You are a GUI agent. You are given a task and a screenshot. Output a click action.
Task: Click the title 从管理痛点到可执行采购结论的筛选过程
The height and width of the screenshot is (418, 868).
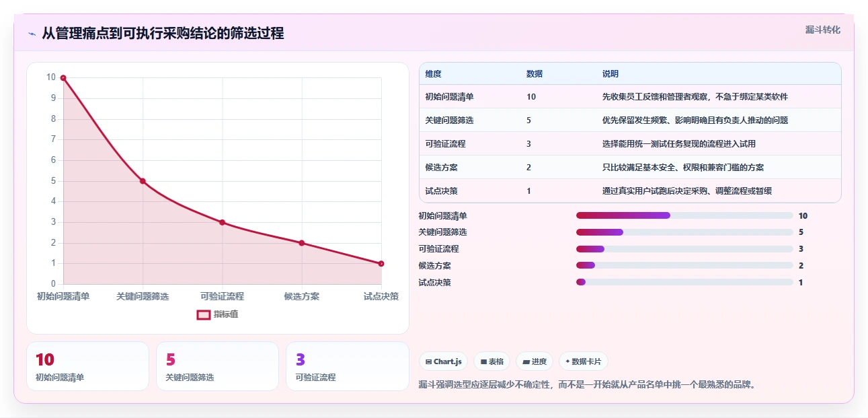pyautogui.click(x=163, y=33)
